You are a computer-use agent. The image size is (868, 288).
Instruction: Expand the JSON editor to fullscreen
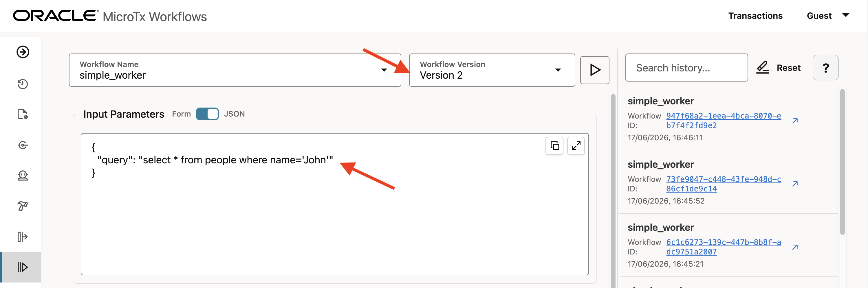click(576, 146)
